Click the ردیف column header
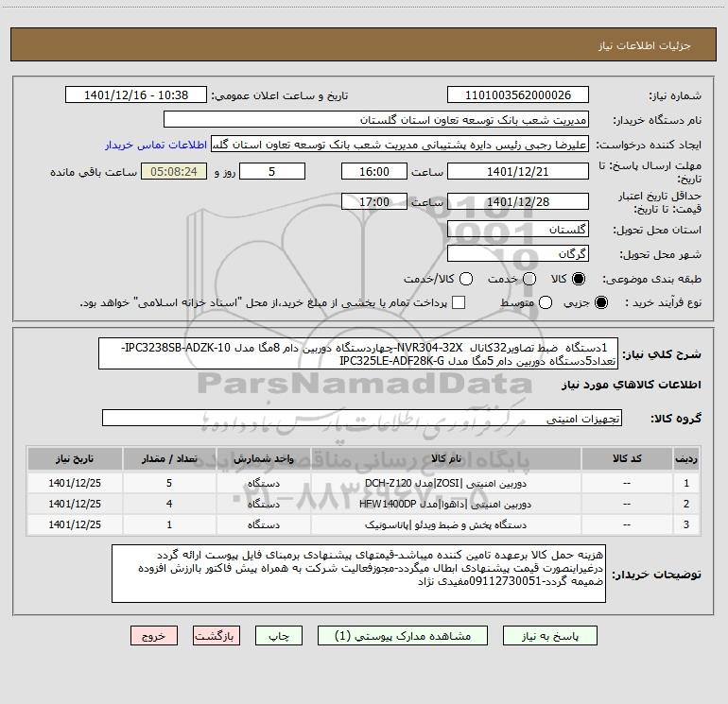The image size is (728, 704). pos(686,458)
